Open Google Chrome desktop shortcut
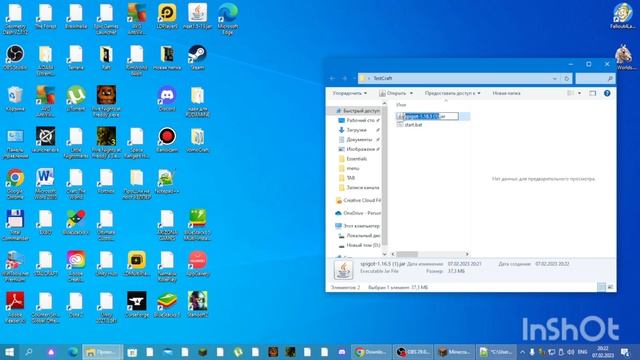The image size is (640, 360). (x=15, y=184)
